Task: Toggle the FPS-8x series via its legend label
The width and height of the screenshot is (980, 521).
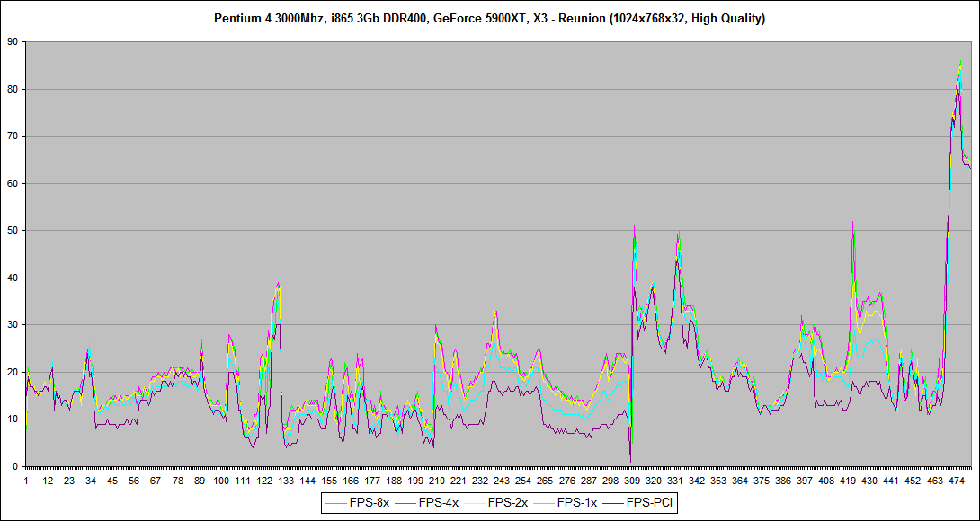Action: click(369, 502)
